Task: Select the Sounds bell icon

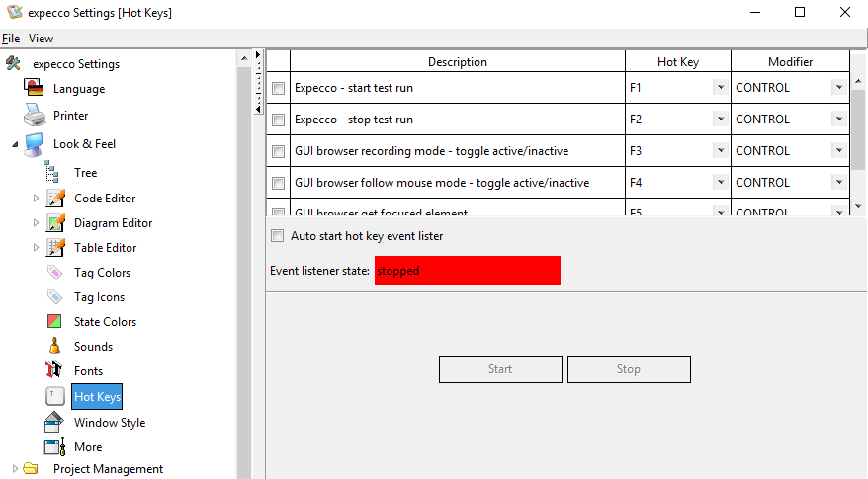Action: tap(55, 347)
